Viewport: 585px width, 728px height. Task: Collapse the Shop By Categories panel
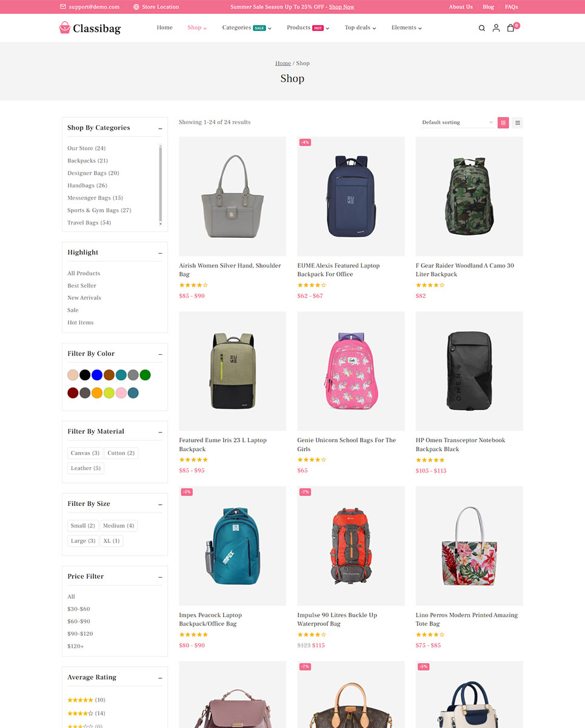coord(160,129)
